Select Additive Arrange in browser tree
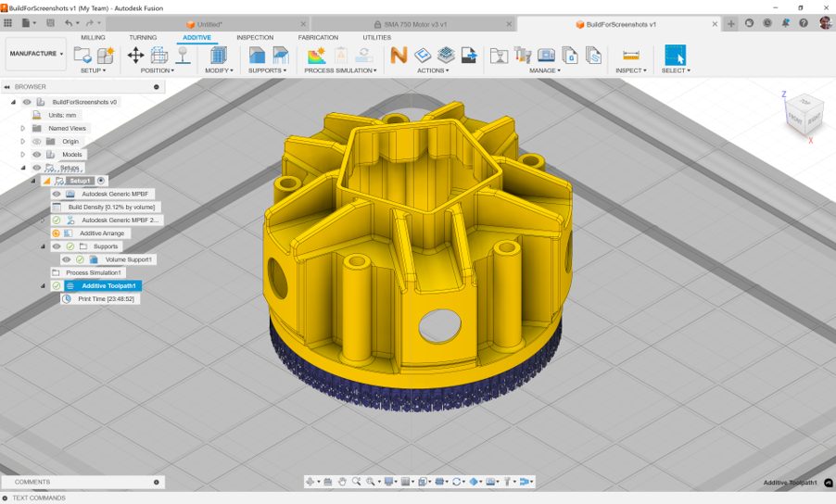 [x=102, y=233]
